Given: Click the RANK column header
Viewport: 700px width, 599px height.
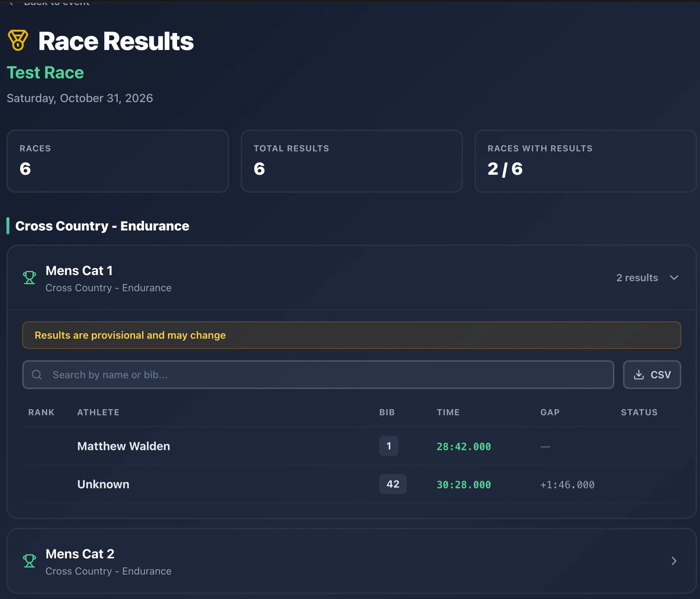Looking at the screenshot, I should pos(41,412).
